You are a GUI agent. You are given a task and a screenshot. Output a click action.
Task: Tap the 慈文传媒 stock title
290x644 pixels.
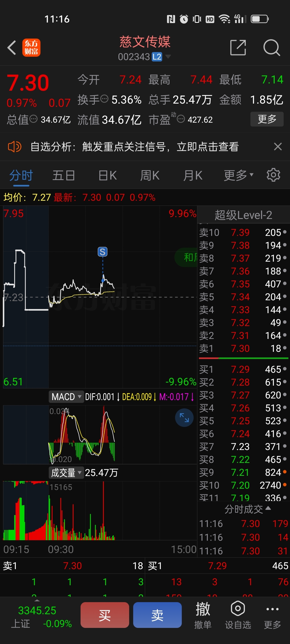[x=145, y=42]
